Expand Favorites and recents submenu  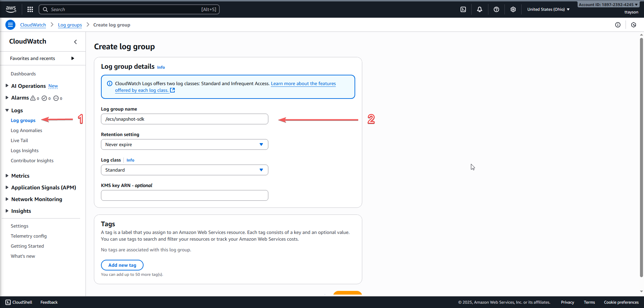[72, 58]
